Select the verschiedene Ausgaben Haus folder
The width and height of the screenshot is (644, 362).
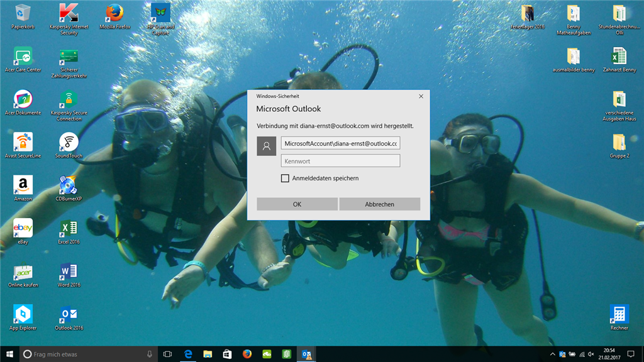pyautogui.click(x=619, y=106)
